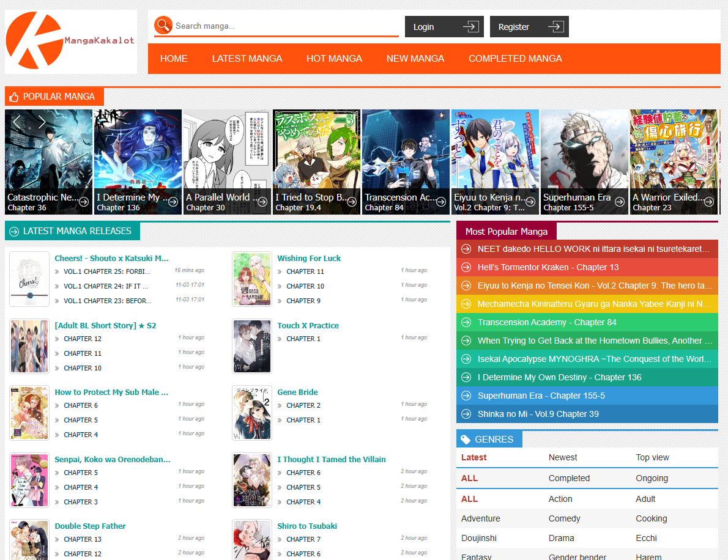Open the Gene Bride cover thumbnail

[252, 413]
